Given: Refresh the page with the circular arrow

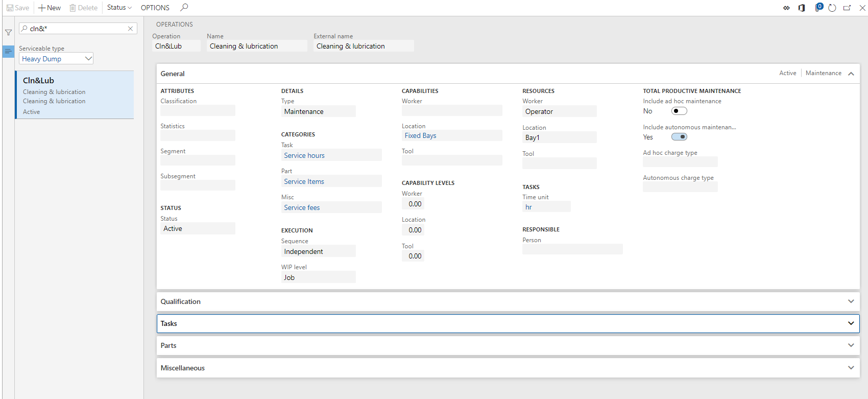Looking at the screenshot, I should click(x=832, y=8).
